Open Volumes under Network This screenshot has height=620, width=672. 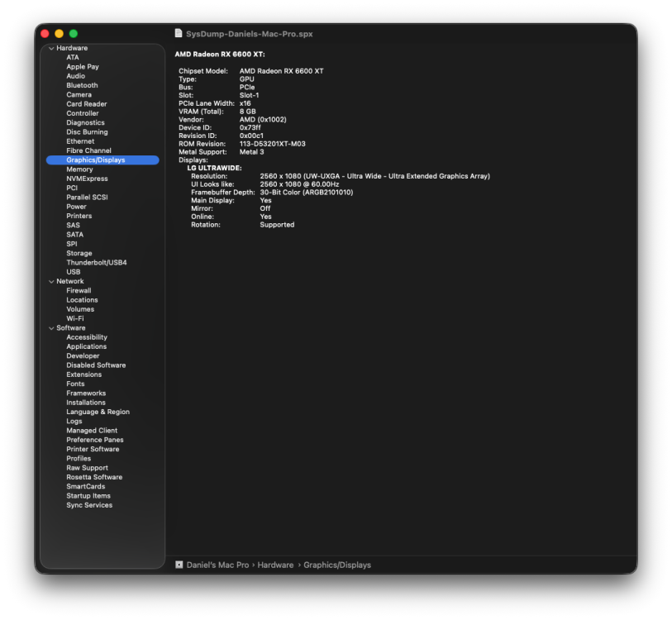coord(80,309)
